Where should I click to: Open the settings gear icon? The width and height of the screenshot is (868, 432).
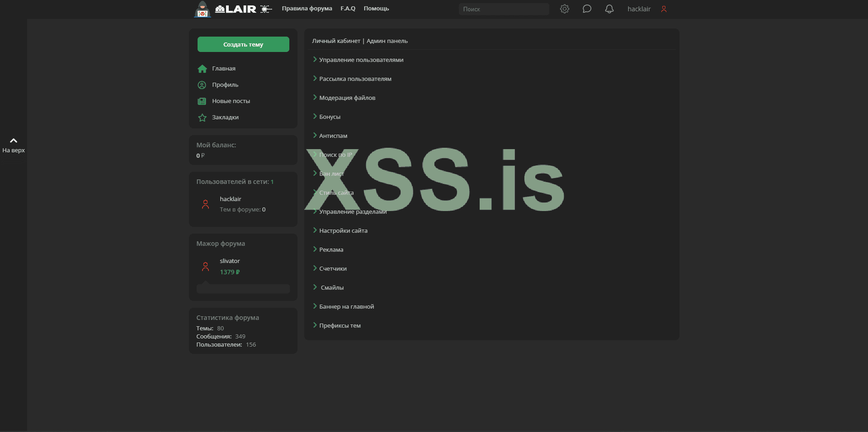tap(565, 9)
